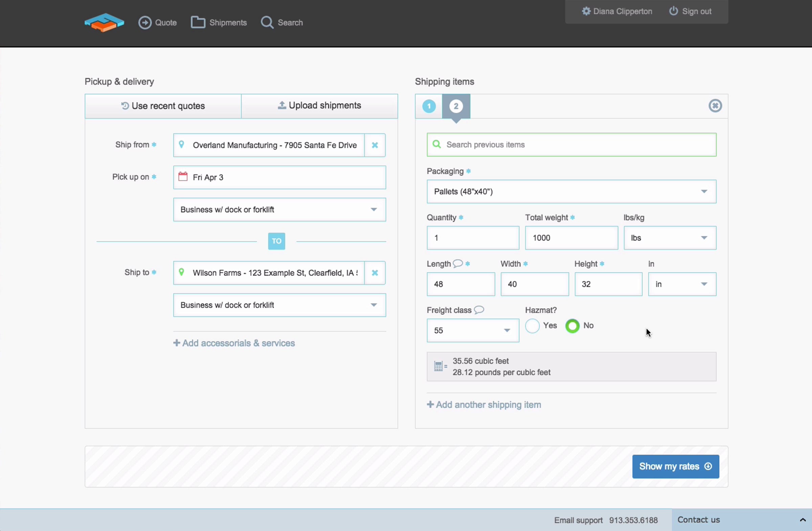Clear the Ship to address field

pos(375,273)
